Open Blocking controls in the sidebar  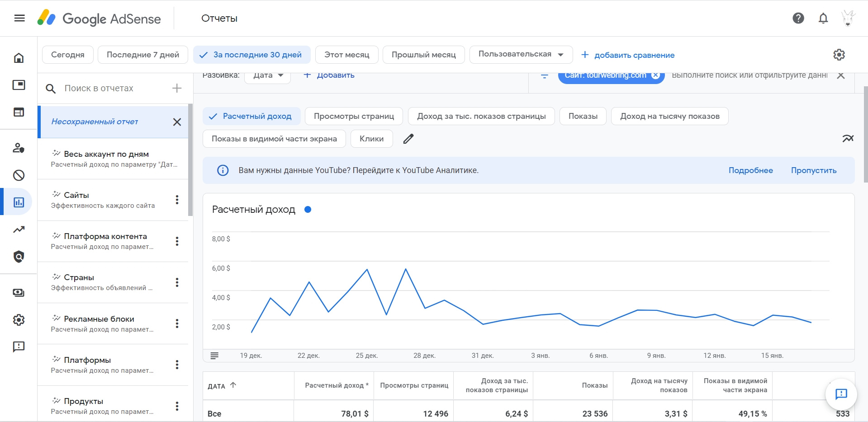click(19, 175)
